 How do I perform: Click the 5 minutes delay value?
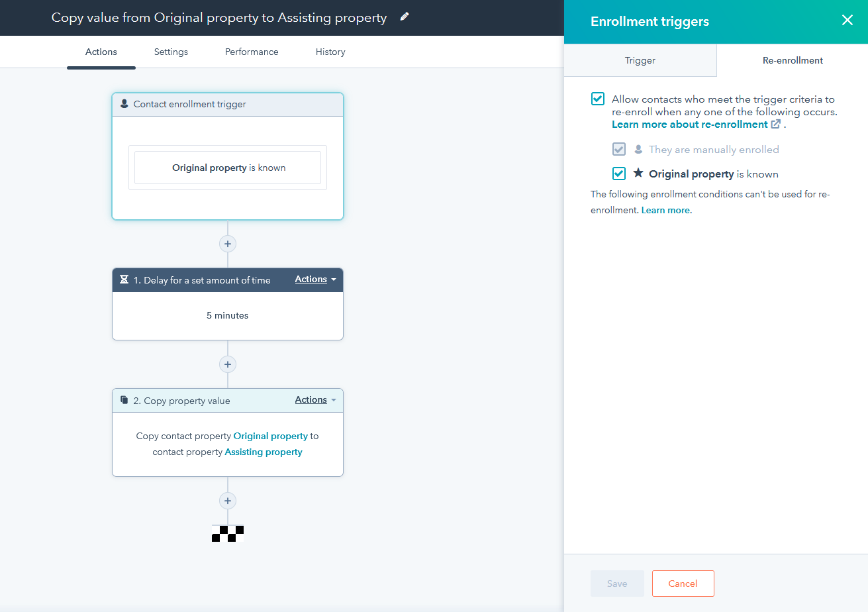[x=227, y=315]
